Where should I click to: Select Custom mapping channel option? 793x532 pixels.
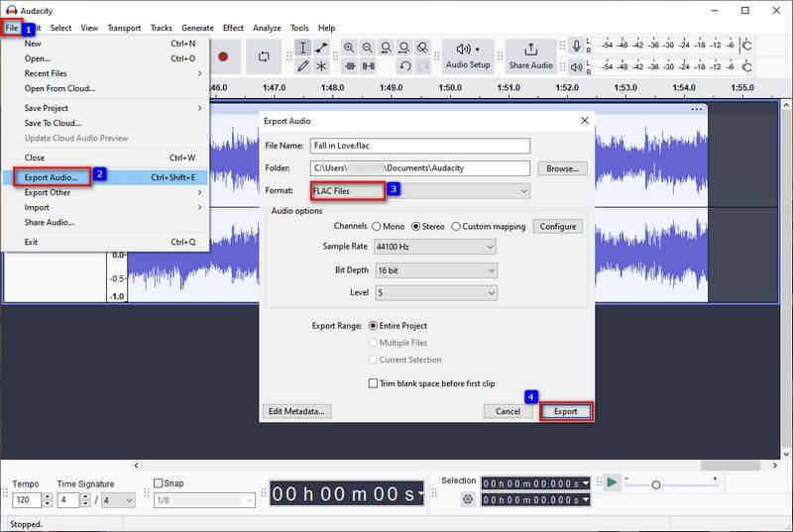(456, 226)
